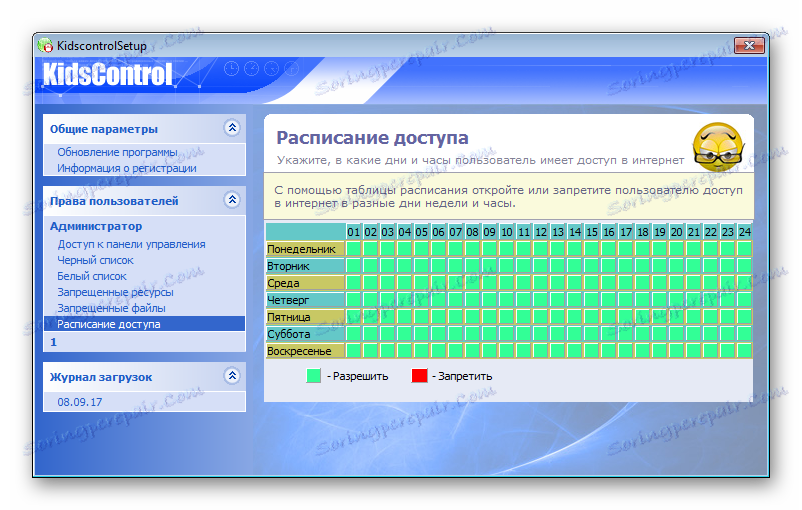Collapse the Журнал загрузок section
This screenshot has width=802, height=510.
coord(232,376)
